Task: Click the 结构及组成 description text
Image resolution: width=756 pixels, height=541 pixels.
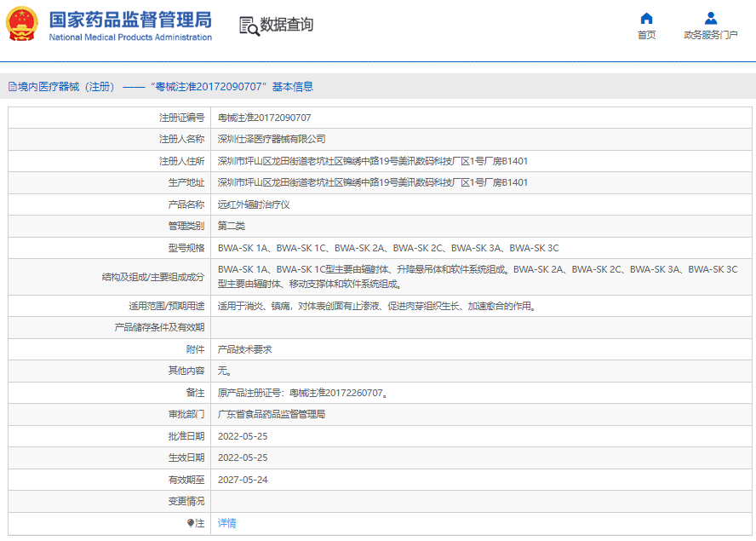Action: click(478, 277)
